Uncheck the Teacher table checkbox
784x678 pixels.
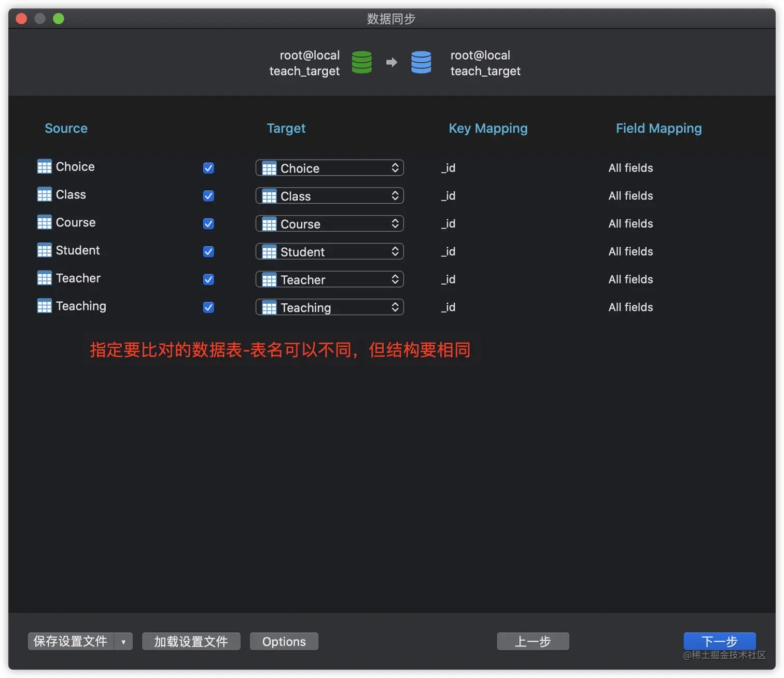208,279
